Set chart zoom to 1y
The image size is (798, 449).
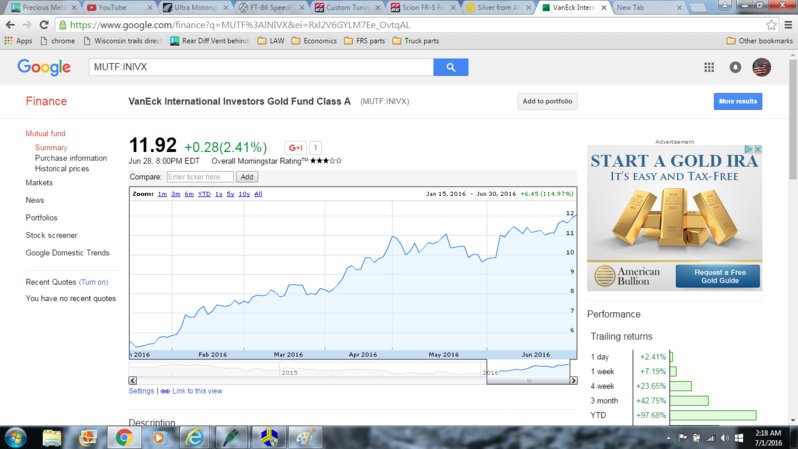click(x=218, y=194)
